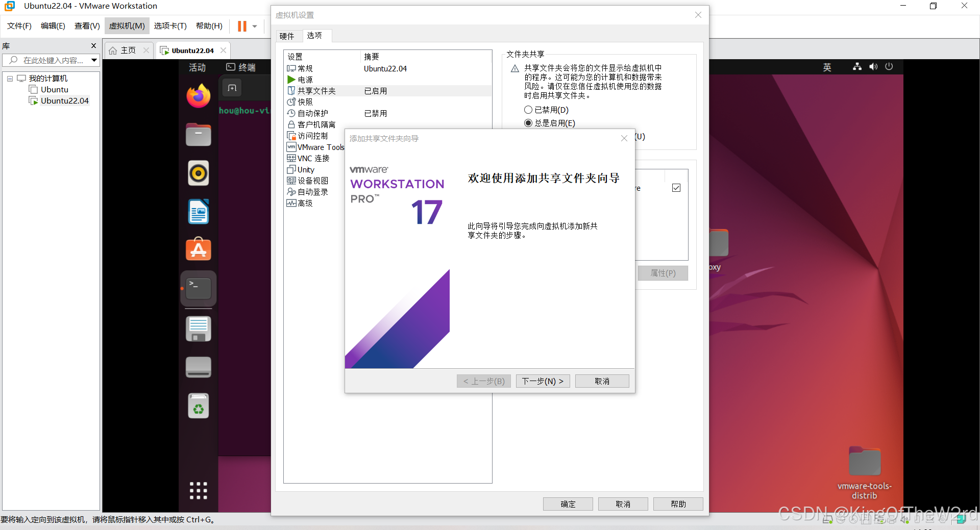Viewport: 980px width, 530px height.
Task: Click the new terminal tab icon
Action: 232,88
